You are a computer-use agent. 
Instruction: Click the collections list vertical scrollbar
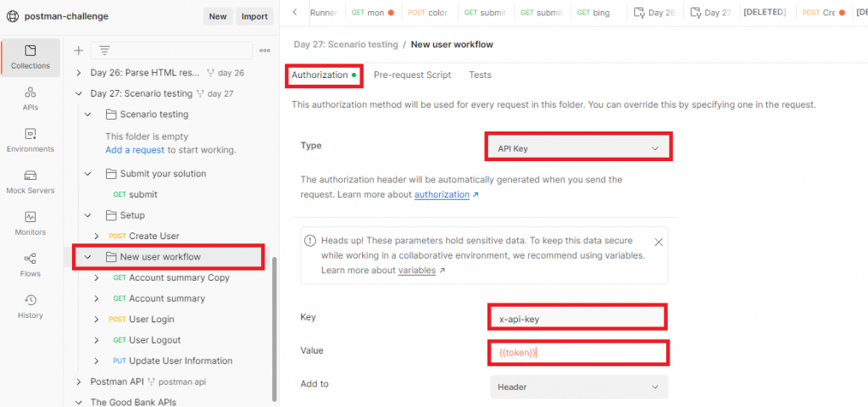[275, 329]
